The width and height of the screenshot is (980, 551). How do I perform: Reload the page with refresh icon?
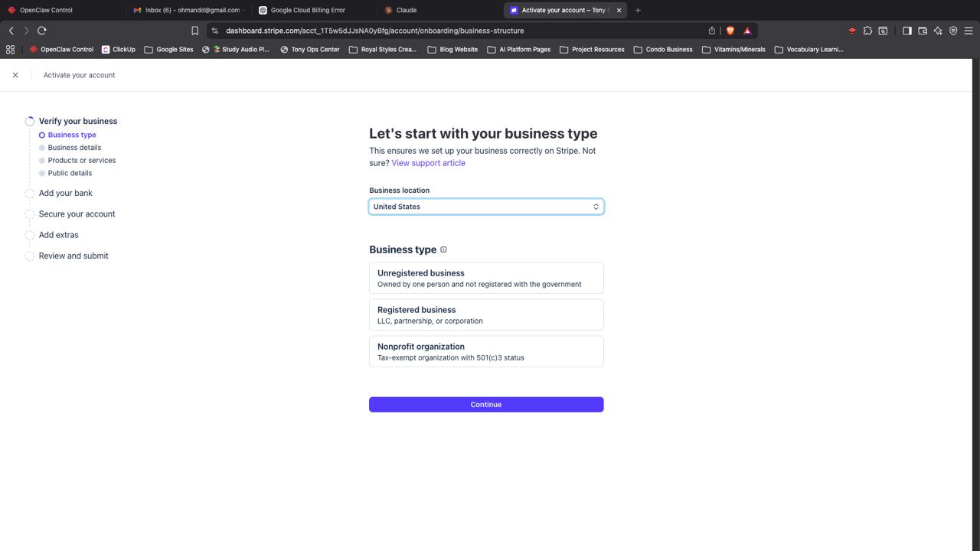(x=42, y=31)
